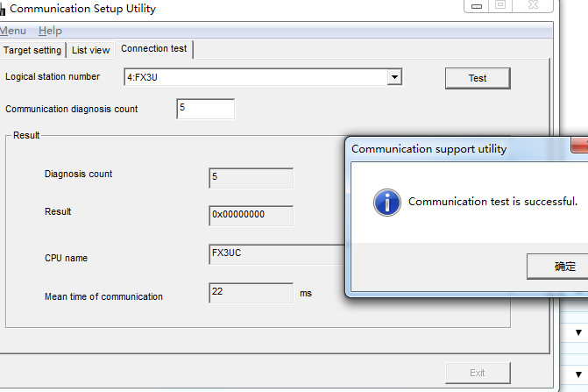
Task: Click the Mean time of communication field
Action: coord(251,293)
